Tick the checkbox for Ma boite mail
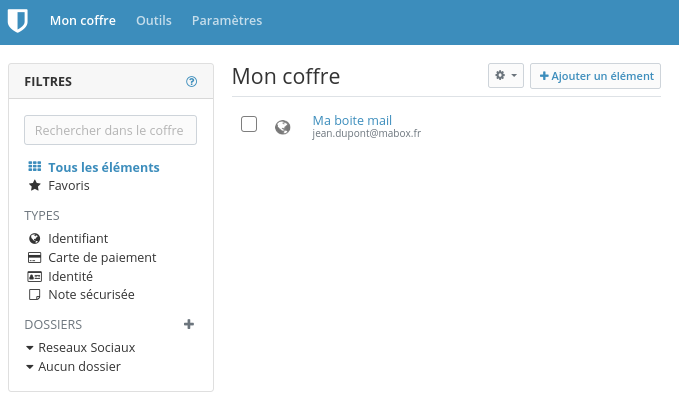This screenshot has width=679, height=418. click(249, 124)
